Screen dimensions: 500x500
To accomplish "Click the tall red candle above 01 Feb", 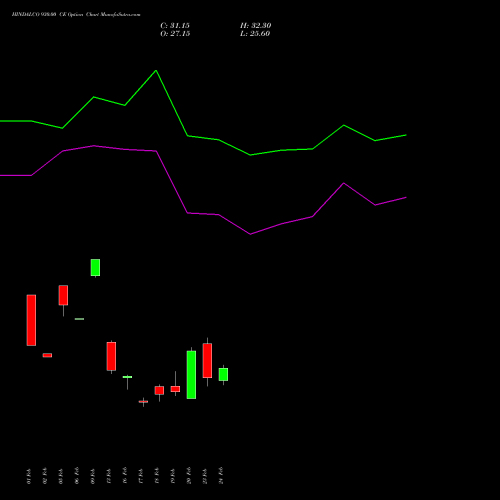I will (31, 320).
